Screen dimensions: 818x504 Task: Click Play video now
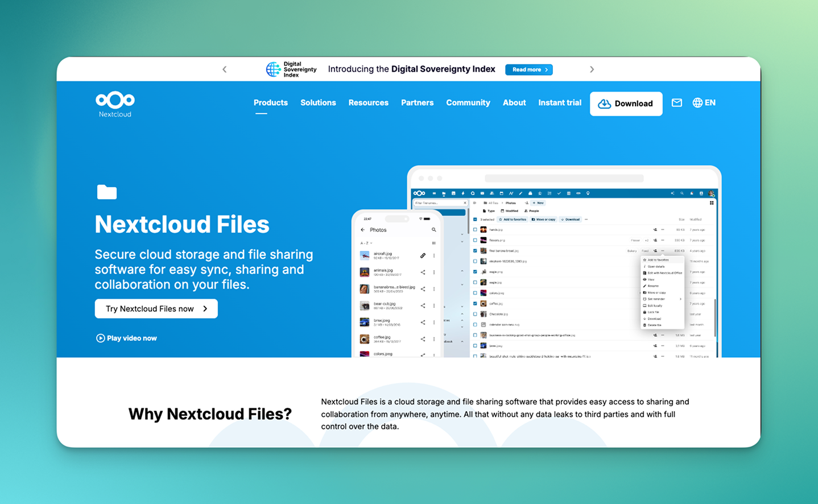(x=126, y=338)
